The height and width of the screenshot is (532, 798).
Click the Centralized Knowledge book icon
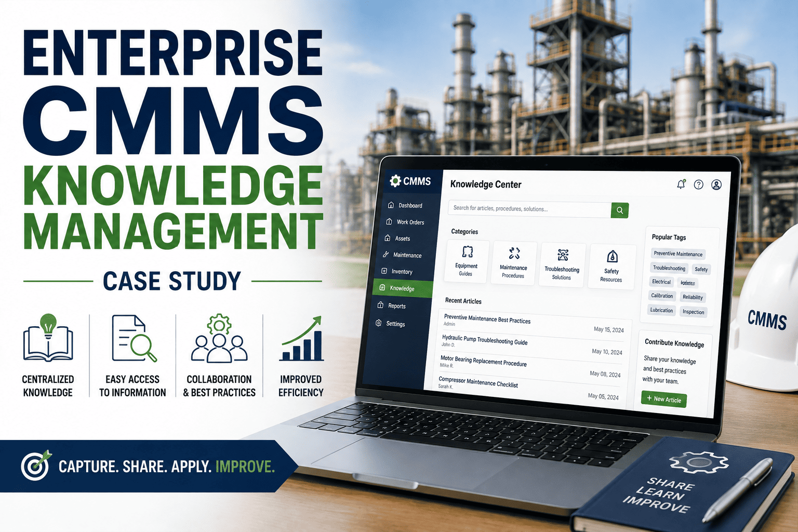pos(48,338)
